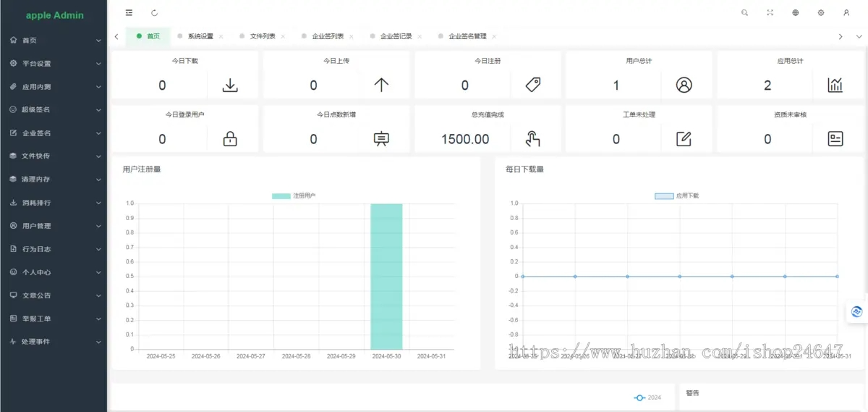Screen dimensions: 868x412
Task: Switch to the 企业签名管理 tab
Action: (467, 36)
